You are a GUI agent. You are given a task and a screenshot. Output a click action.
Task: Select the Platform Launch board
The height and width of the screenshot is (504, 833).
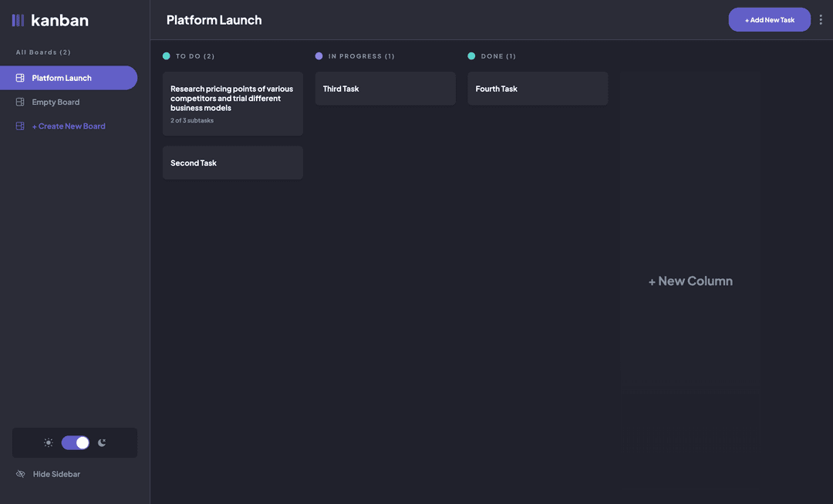coord(62,78)
